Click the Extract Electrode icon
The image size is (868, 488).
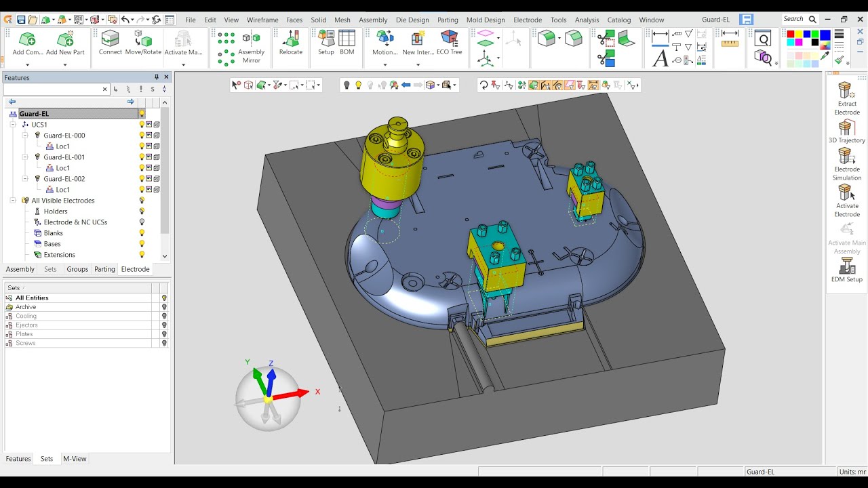(x=846, y=90)
